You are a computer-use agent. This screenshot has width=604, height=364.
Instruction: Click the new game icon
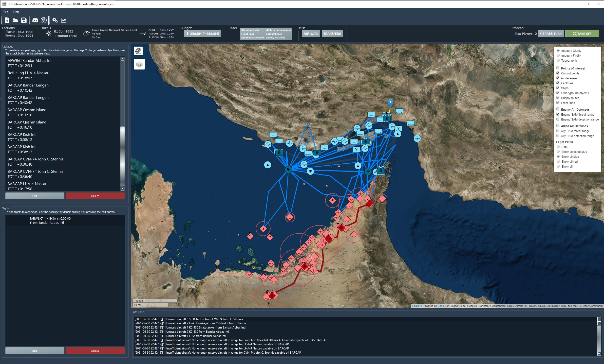pyautogui.click(x=7, y=20)
